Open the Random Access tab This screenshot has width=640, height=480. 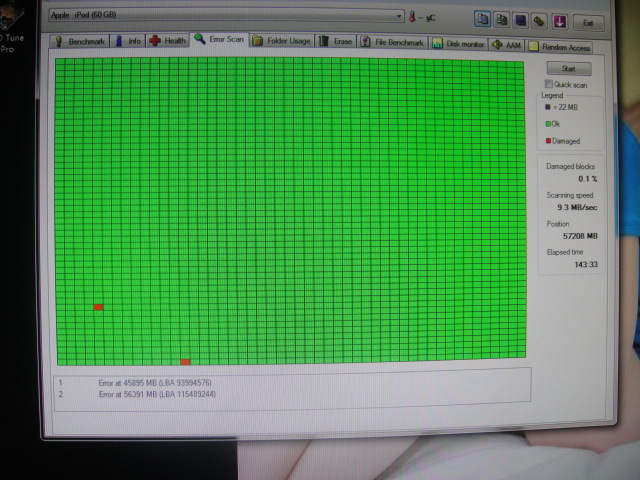[560, 47]
